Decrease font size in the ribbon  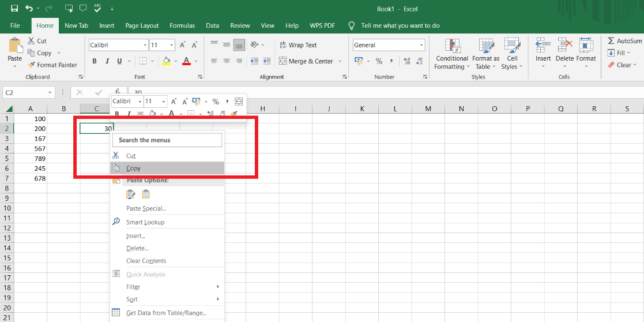tap(195, 45)
